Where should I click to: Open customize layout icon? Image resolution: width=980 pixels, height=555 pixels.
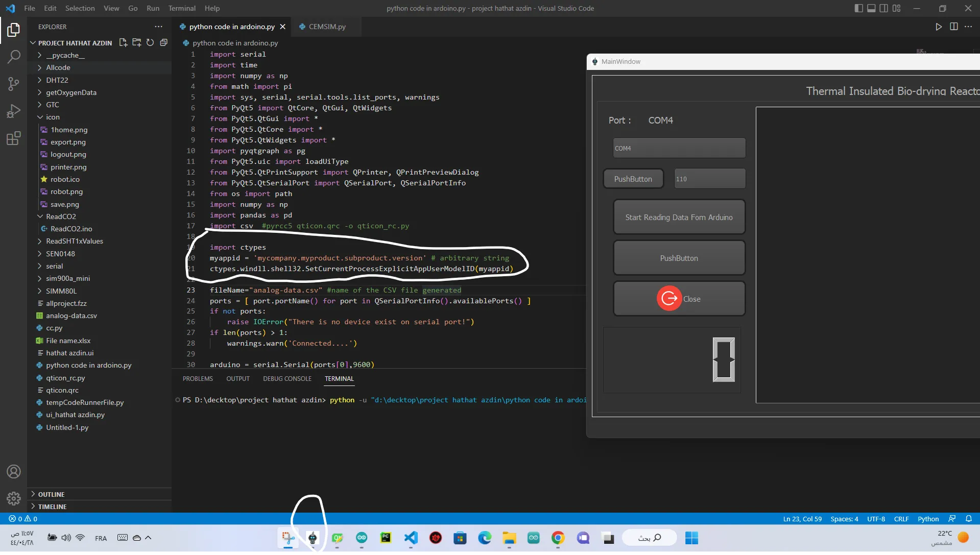[896, 8]
